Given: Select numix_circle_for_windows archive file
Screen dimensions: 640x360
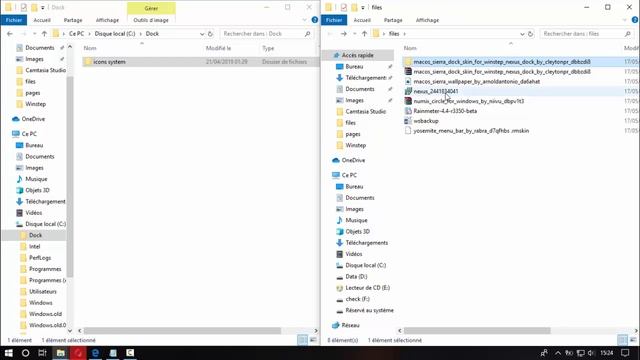Looking at the screenshot, I should coord(469,101).
